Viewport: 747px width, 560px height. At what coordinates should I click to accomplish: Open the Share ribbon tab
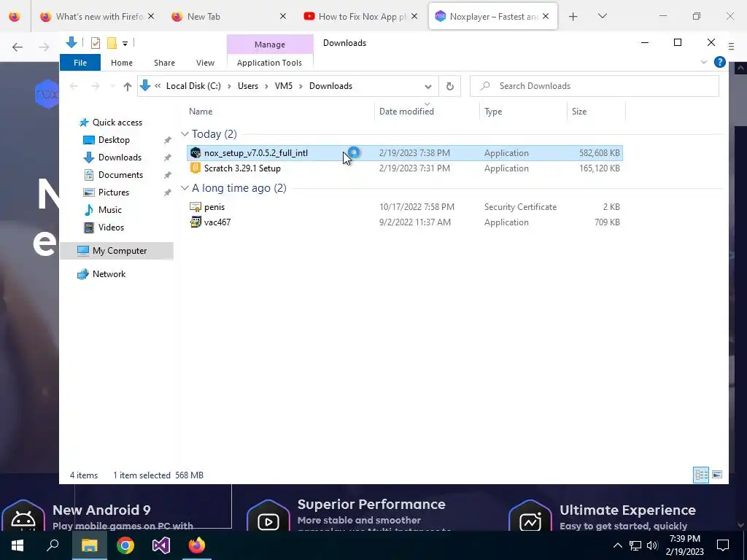click(x=164, y=63)
